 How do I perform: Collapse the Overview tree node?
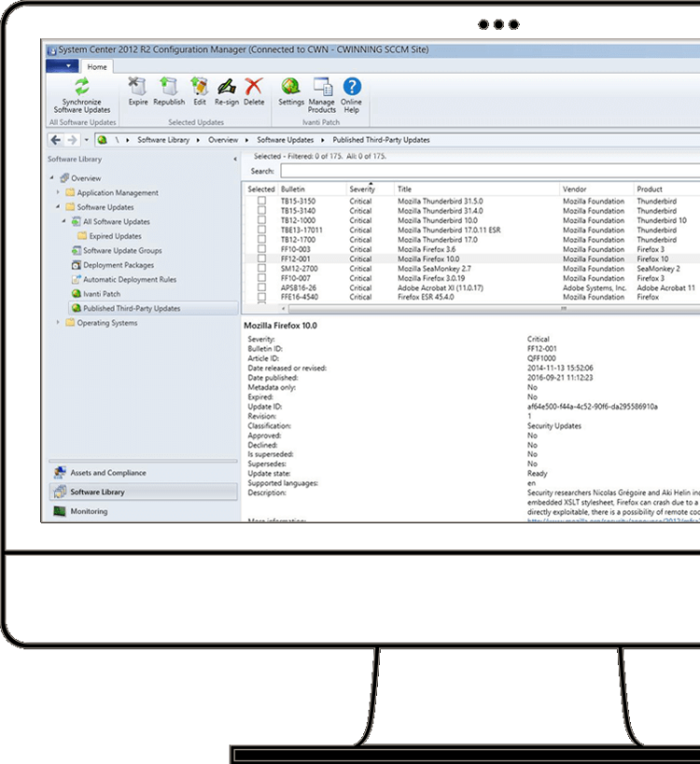[x=51, y=177]
